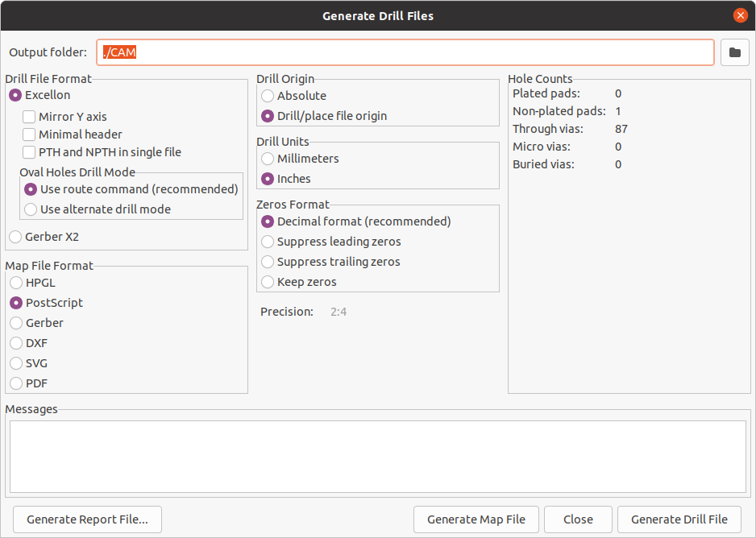Click Generate Map File button

click(476, 519)
